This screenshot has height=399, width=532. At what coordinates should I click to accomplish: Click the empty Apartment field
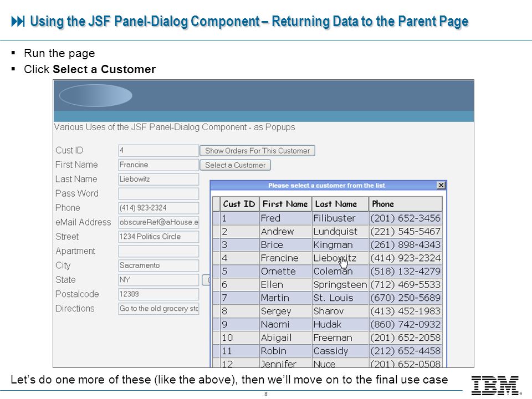pyautogui.click(x=158, y=251)
